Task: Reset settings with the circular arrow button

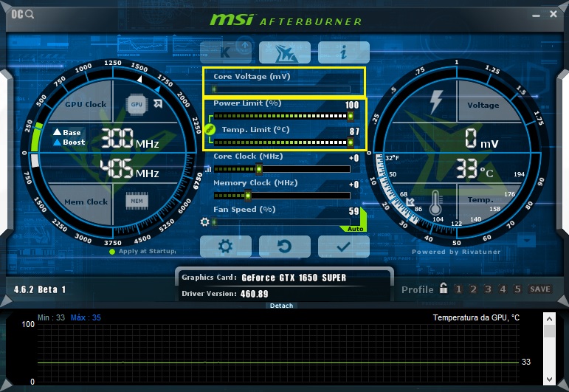Action: tap(285, 247)
